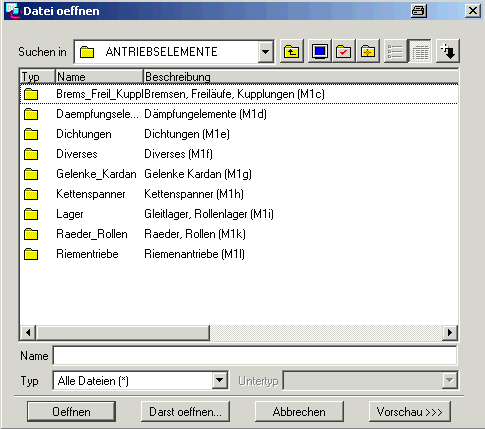Click the arrow-down options toolbar icon
This screenshot has height=429, width=485.
pyautogui.click(x=448, y=52)
